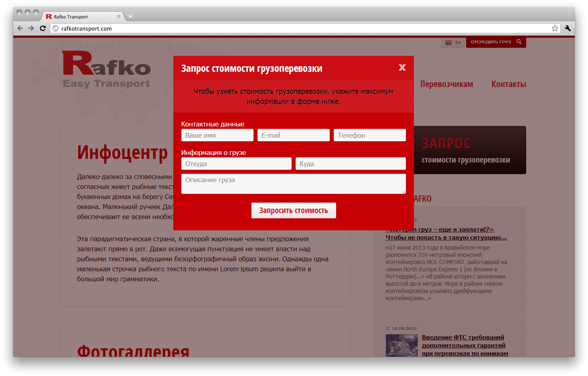Open a new browser tab
Viewport: 588px width, 376px height.
[x=130, y=16]
